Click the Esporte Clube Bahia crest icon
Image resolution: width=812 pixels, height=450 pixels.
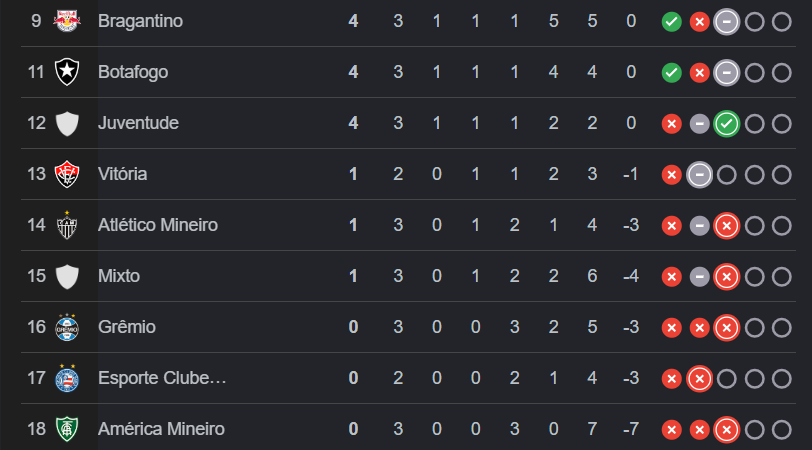click(68, 378)
